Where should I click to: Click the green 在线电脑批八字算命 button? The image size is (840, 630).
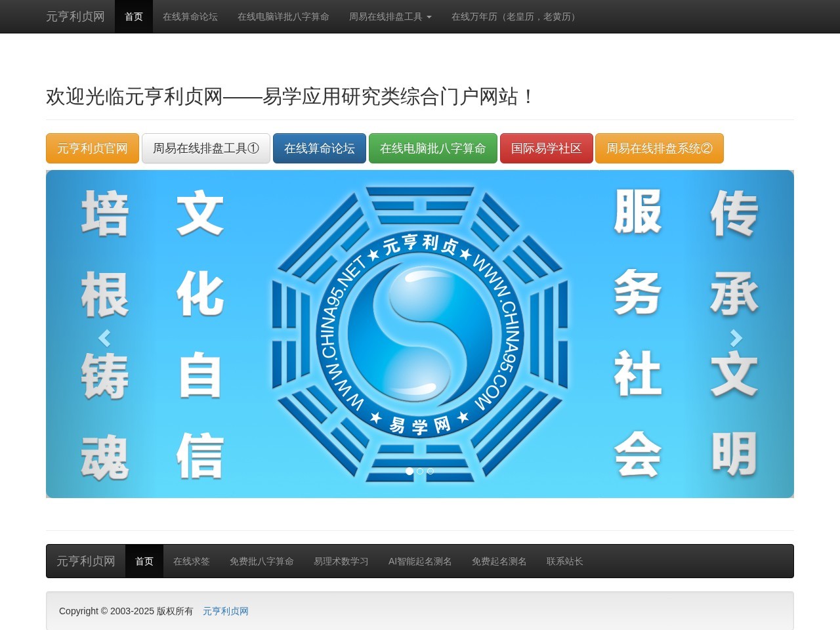(x=433, y=148)
